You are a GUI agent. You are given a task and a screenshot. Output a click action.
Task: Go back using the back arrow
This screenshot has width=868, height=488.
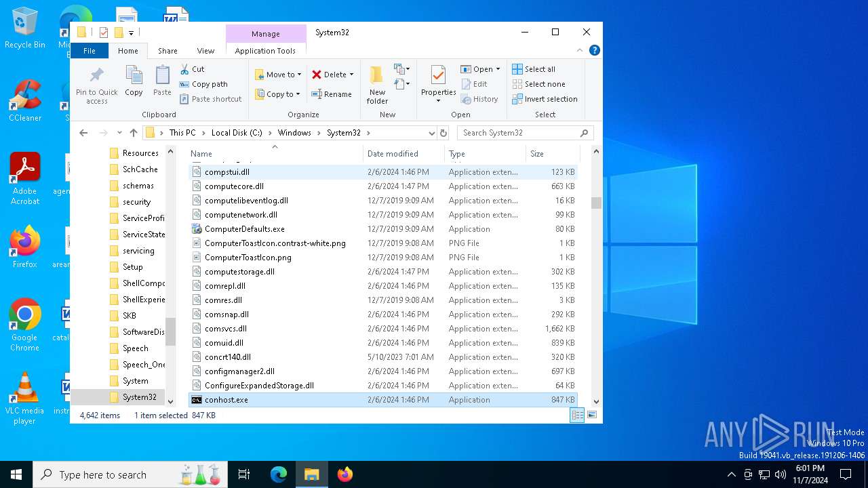pyautogui.click(x=83, y=133)
